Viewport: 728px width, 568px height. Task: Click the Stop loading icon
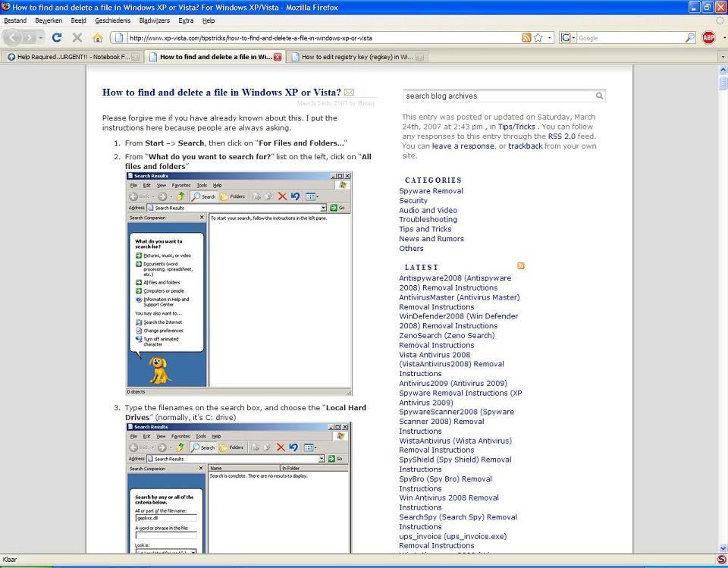(x=77, y=38)
